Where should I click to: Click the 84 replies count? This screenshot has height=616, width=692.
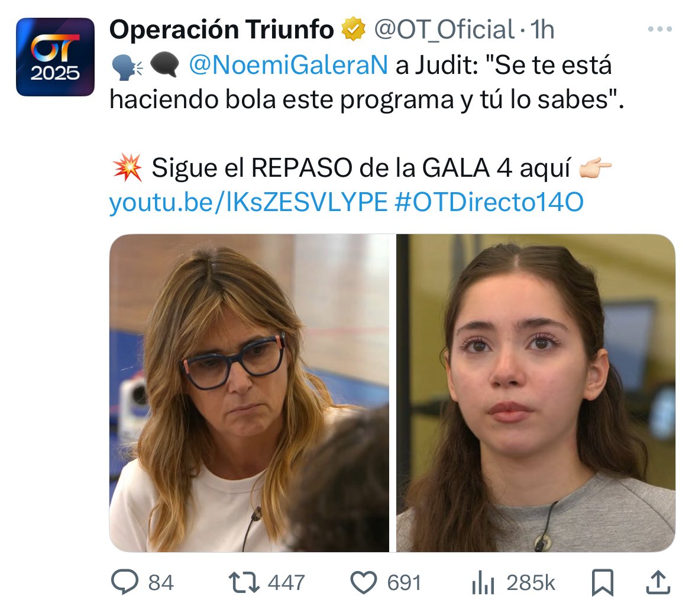coord(161,582)
